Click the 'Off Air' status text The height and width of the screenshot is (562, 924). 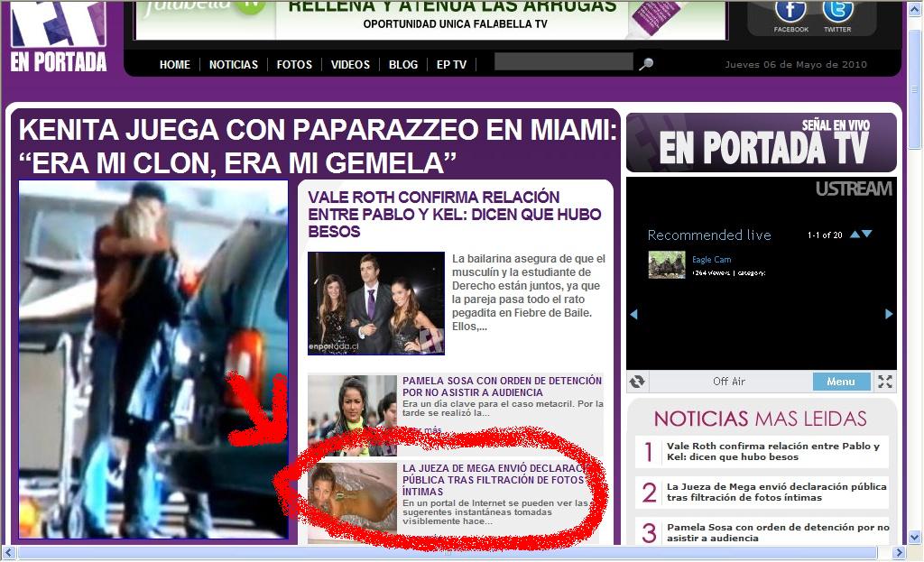coord(729,382)
